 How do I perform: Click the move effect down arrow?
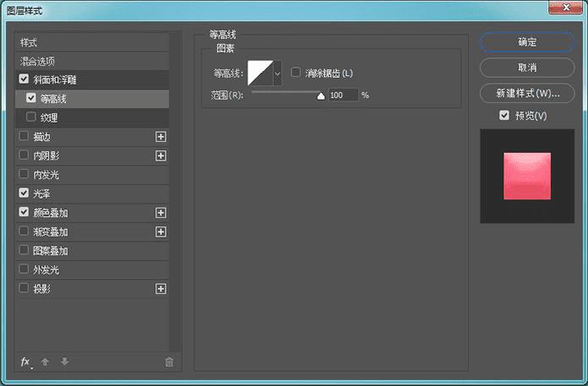tap(64, 362)
